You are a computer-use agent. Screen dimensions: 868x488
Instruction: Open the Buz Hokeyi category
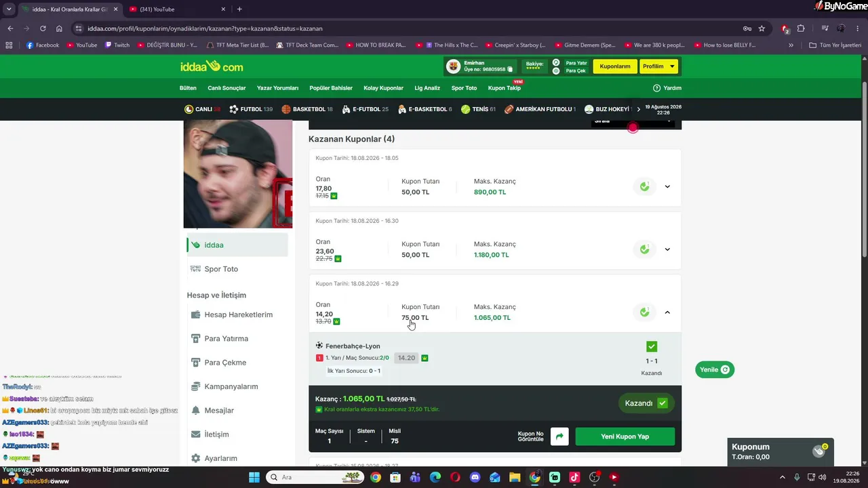tap(608, 109)
